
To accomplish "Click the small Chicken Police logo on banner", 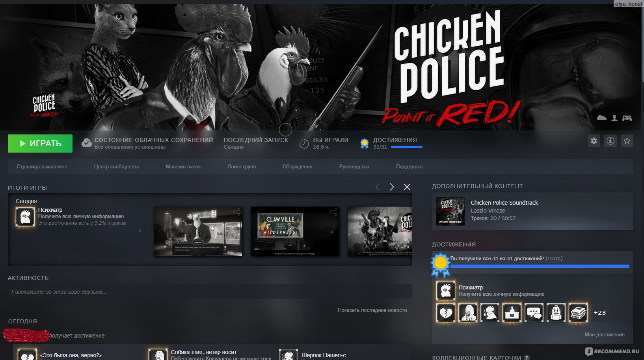I will (45, 106).
